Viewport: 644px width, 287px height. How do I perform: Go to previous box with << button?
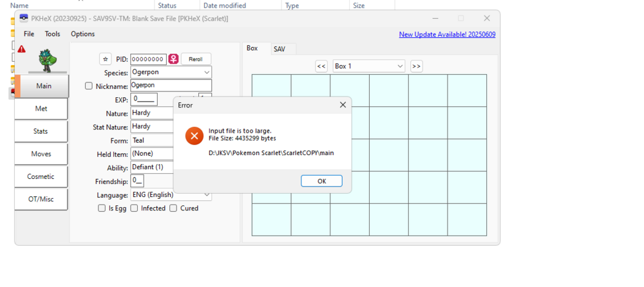321,66
